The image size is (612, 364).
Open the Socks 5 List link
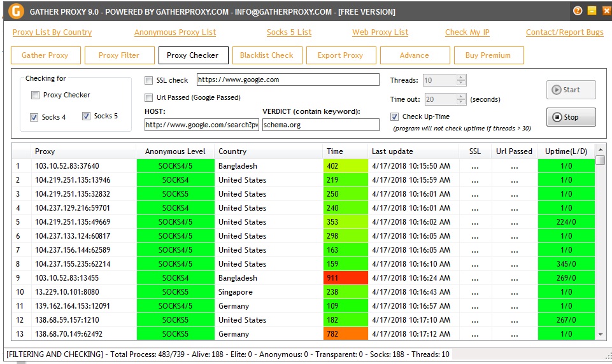point(289,32)
